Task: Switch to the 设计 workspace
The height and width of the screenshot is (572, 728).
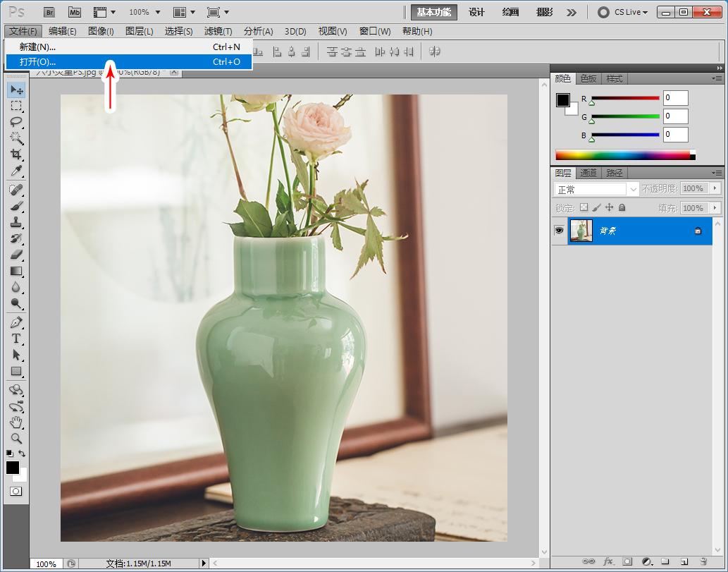Action: pyautogui.click(x=476, y=12)
